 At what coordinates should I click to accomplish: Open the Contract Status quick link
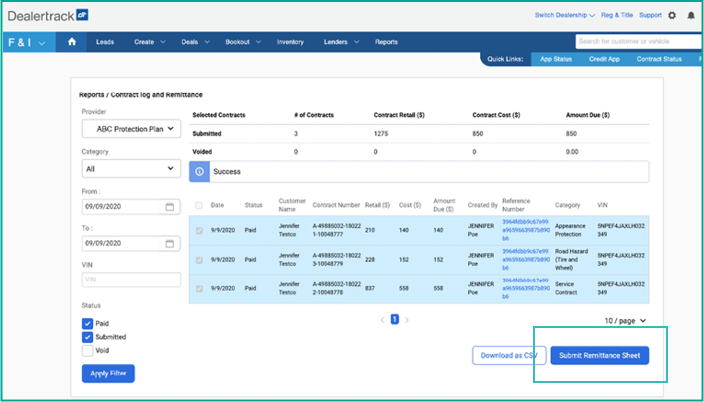(659, 59)
